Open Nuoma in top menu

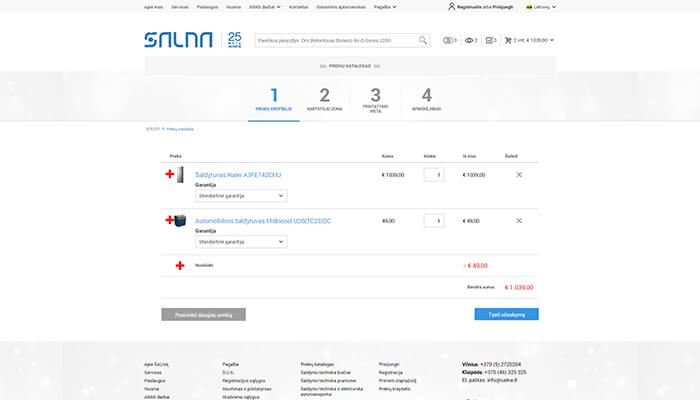click(233, 7)
